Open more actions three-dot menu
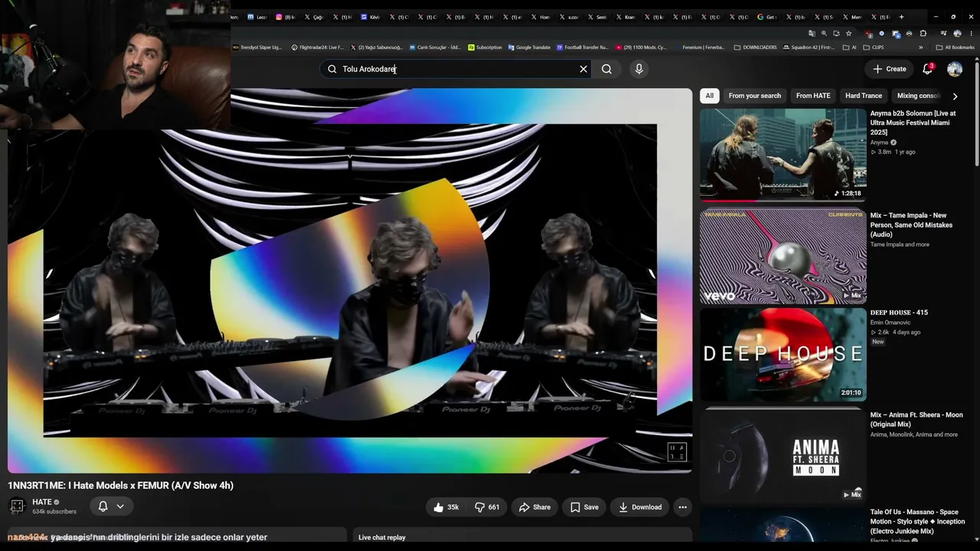980x551 pixels. 682,507
